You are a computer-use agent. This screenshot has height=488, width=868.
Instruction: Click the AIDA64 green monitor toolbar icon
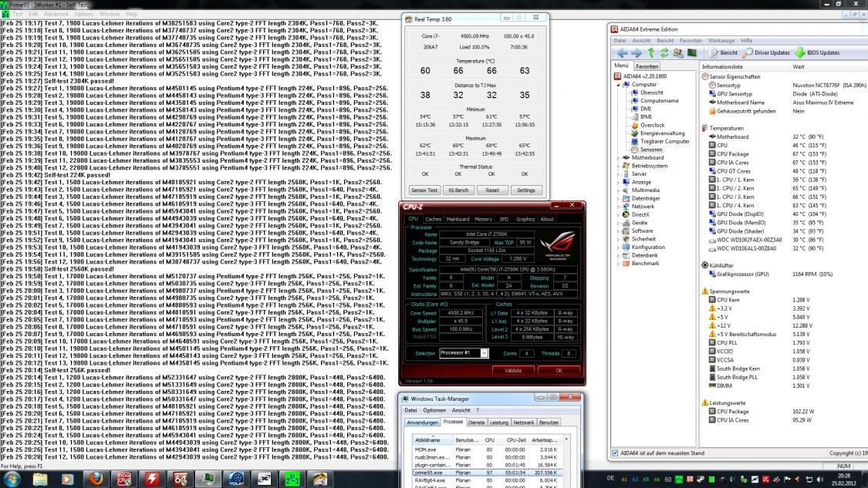[691, 53]
